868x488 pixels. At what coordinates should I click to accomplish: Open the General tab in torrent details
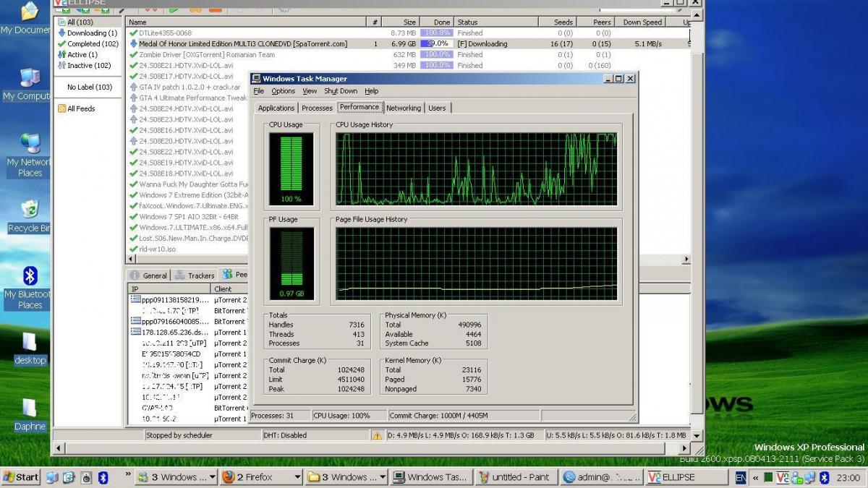(x=149, y=275)
